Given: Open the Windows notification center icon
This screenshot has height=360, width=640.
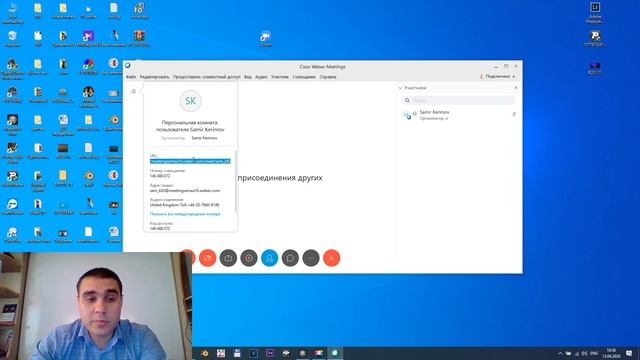Looking at the screenshot, I should 629,353.
